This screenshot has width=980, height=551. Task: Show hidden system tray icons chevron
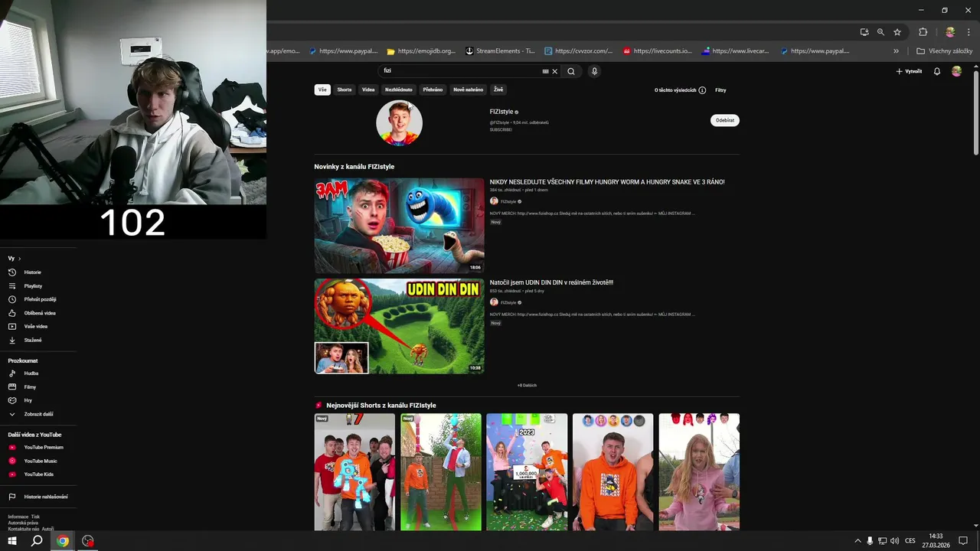857,541
